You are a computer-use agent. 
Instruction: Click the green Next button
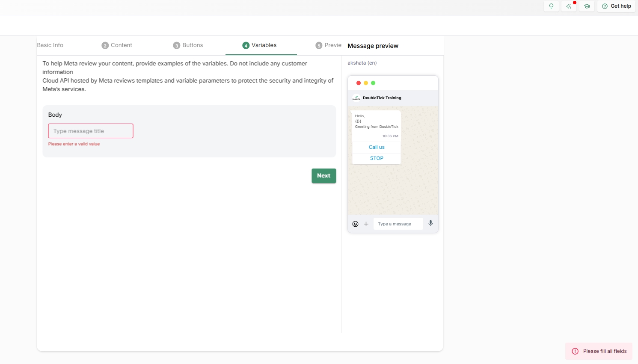323,176
